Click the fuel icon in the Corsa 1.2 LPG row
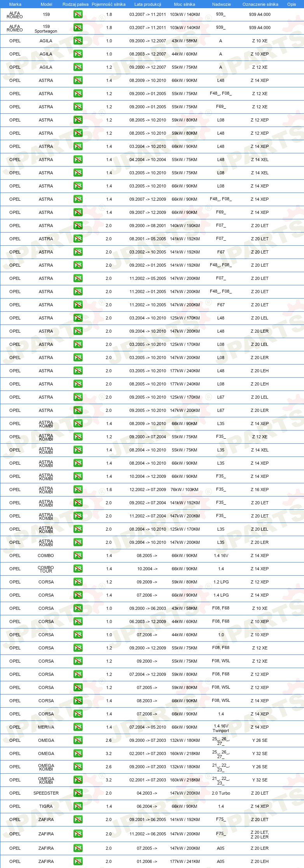 tap(78, 582)
